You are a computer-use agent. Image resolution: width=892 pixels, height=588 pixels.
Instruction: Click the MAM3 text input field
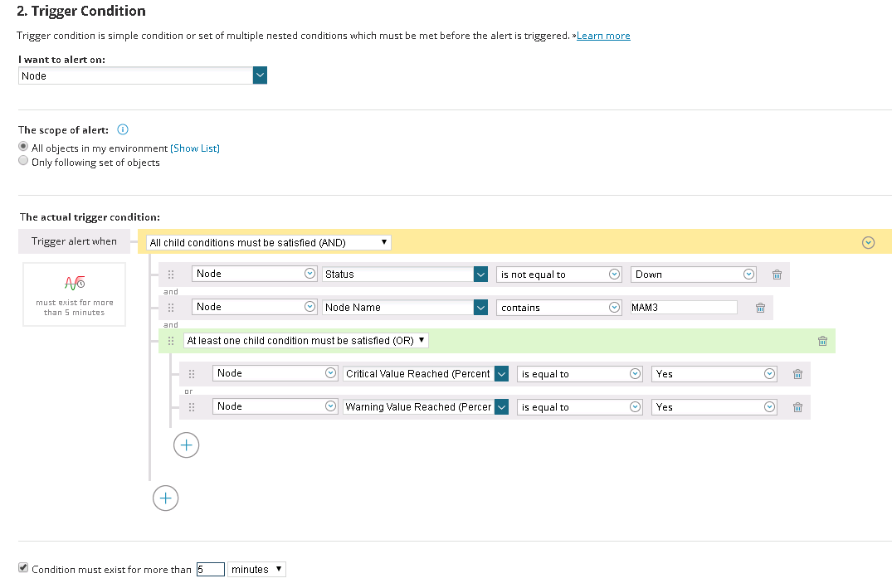[684, 307]
